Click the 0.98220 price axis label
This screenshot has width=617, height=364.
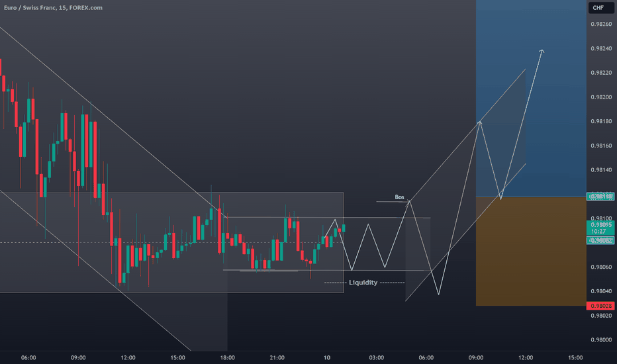[601, 73]
